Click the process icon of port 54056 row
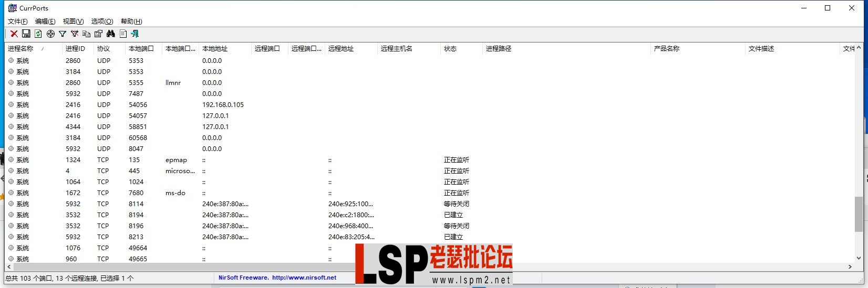The width and height of the screenshot is (868, 288). 11,104
